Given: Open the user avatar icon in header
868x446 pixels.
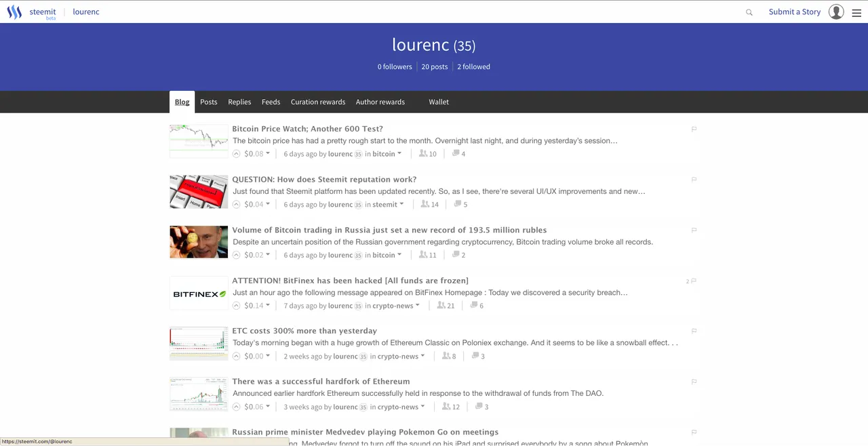Looking at the screenshot, I should click(x=836, y=12).
